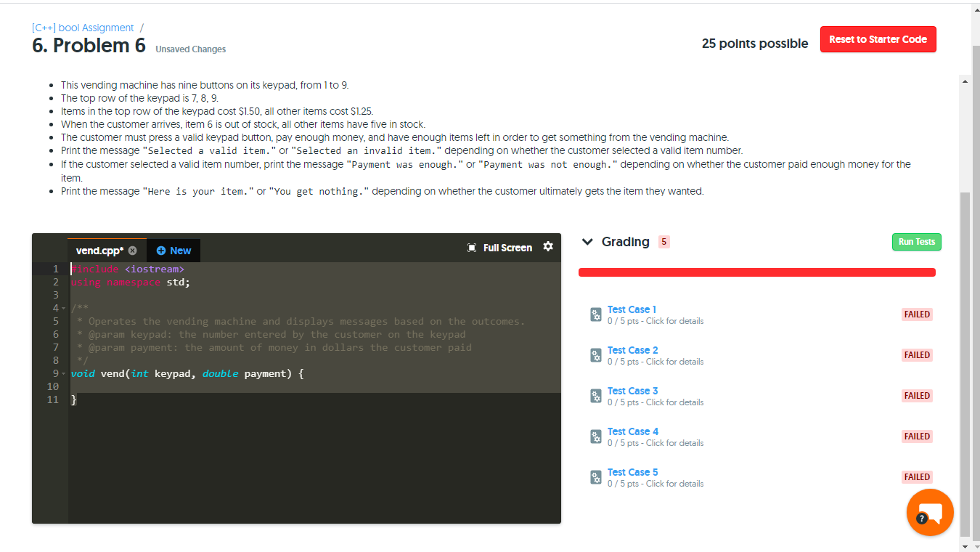Viewport: 980px width, 552px height.
Task: Open the [C++] bool Assignment breadcrumb link
Action: 81,27
